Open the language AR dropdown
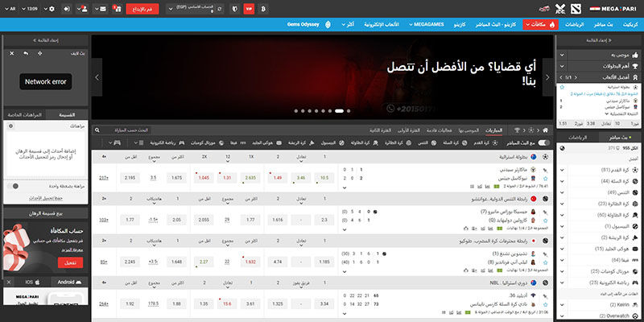Viewport: 644px width, 322px height. (x=10, y=9)
